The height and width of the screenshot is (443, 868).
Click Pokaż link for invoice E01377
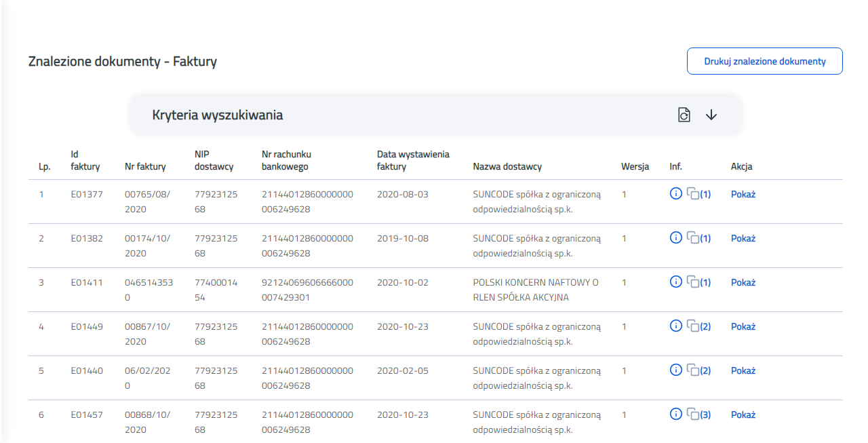743,194
